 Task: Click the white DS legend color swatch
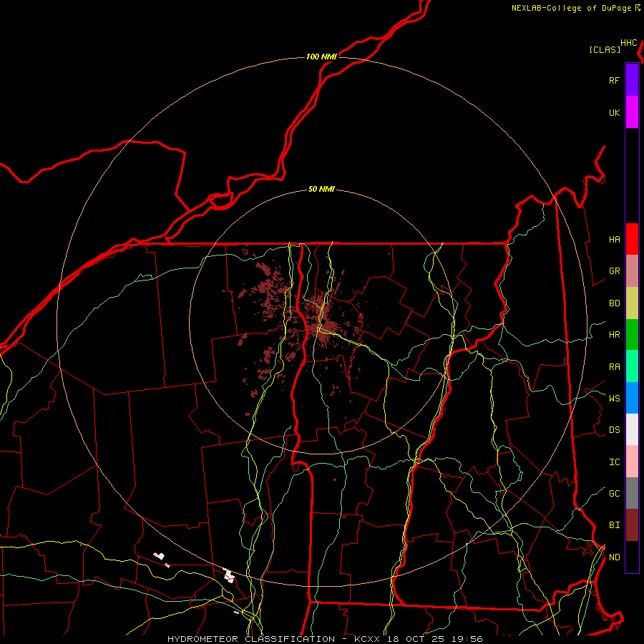point(632,429)
